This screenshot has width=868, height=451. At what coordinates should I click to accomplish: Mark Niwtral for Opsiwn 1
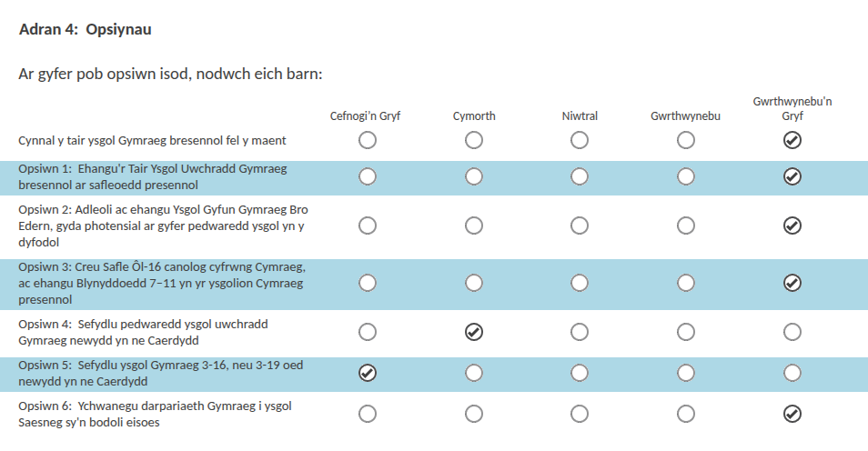(x=580, y=176)
